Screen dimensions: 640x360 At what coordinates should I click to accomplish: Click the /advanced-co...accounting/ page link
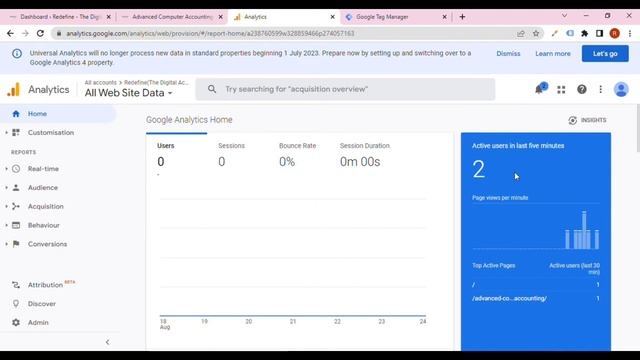coord(509,298)
